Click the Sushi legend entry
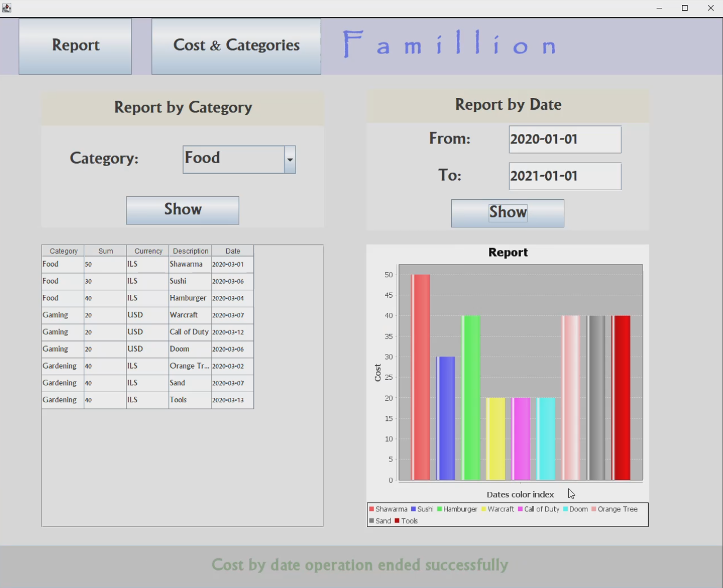 (x=423, y=509)
